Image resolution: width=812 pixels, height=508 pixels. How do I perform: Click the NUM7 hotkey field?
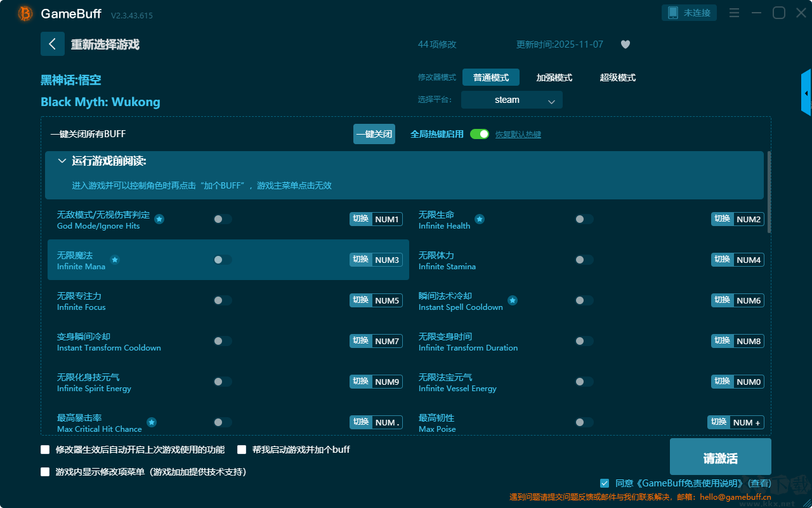pyautogui.click(x=387, y=341)
